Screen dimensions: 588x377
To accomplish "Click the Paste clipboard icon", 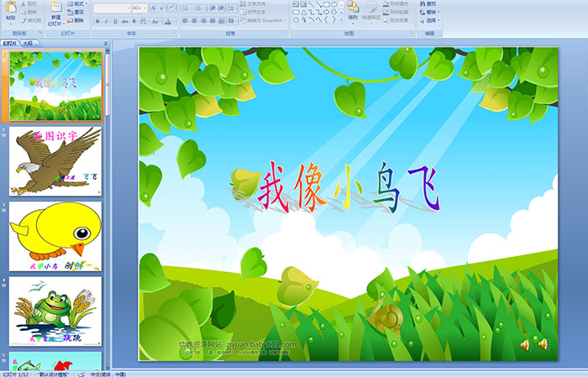I will coord(11,7).
